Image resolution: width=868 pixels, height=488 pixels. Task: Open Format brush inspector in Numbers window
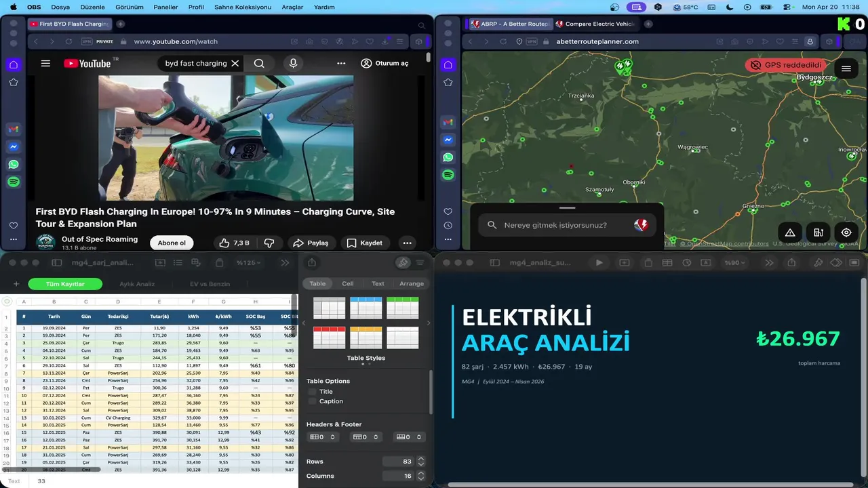tap(403, 263)
